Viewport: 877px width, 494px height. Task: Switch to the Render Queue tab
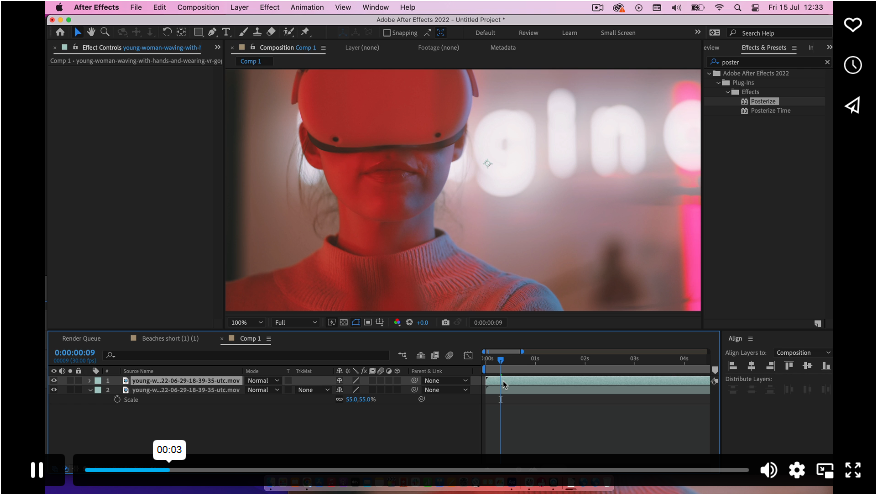(x=81, y=338)
